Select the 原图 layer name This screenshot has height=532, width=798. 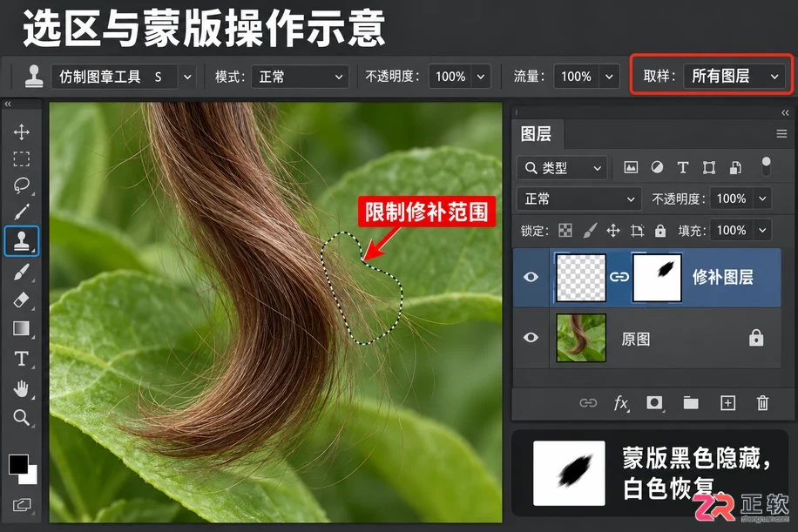pos(636,340)
